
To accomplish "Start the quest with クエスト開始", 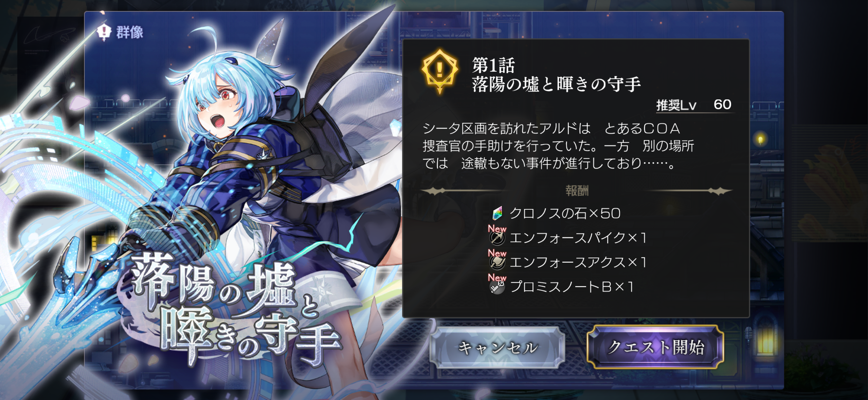I will coord(655,347).
